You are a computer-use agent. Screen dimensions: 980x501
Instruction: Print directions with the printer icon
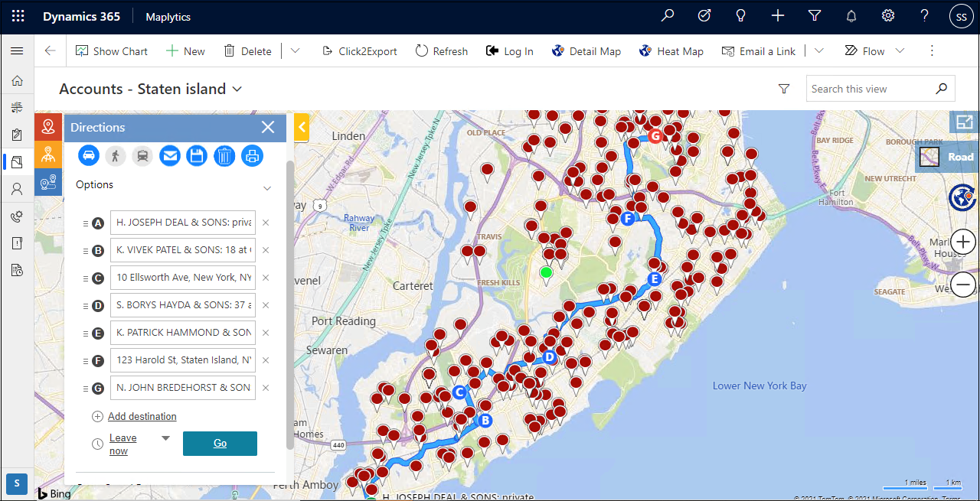coord(252,156)
